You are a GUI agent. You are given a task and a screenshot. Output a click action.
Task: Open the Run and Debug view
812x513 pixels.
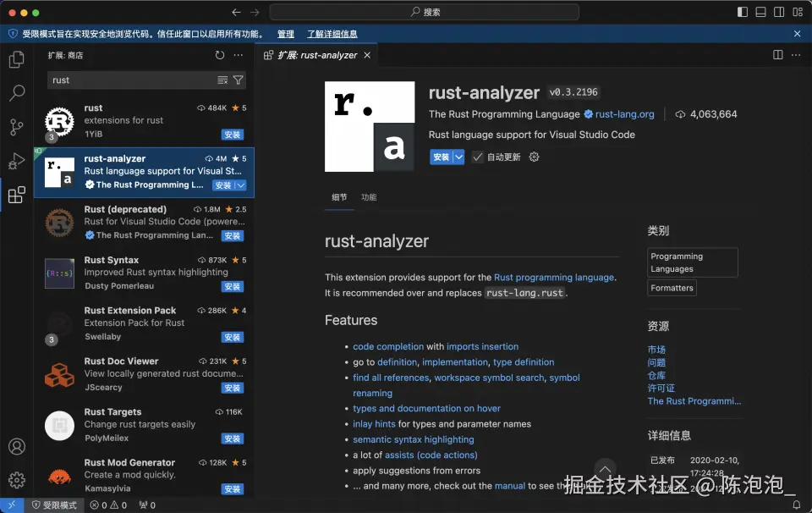(x=17, y=161)
